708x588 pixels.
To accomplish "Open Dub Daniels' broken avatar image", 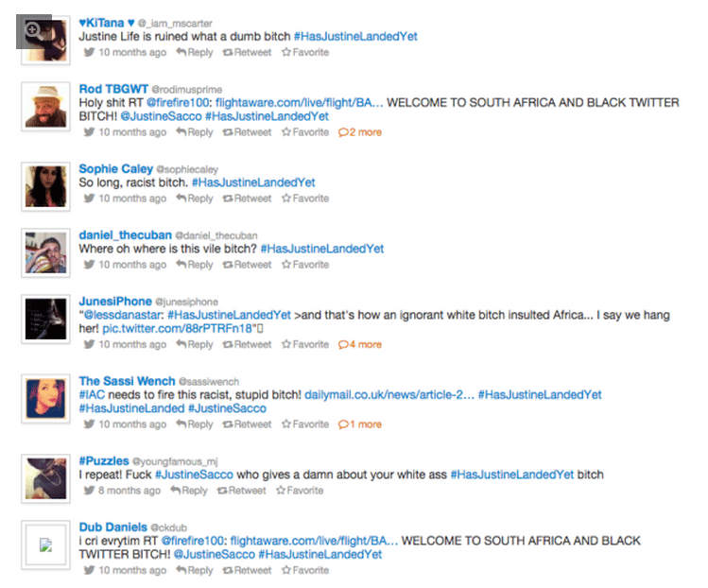I will tap(45, 545).
